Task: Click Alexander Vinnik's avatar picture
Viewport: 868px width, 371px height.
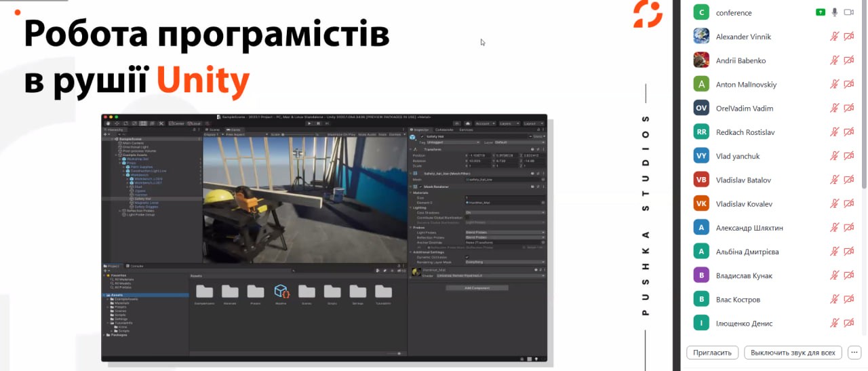Action: (701, 36)
